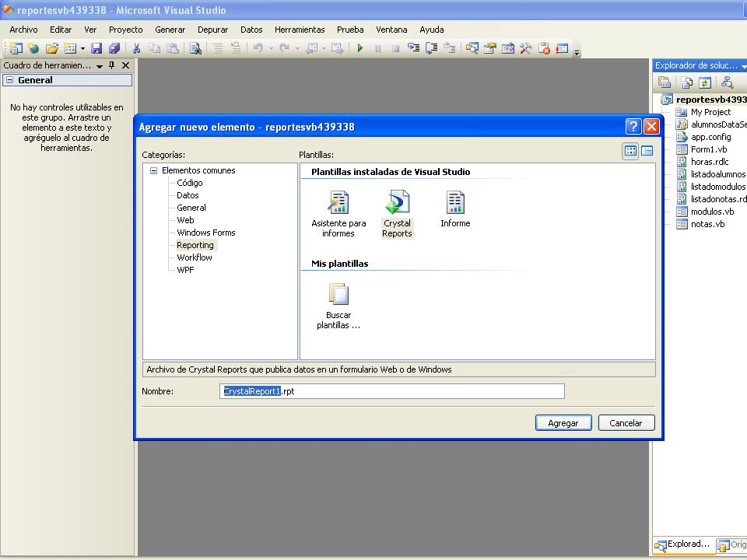This screenshot has height=560, width=747.
Task: Click the Find in Files toolbar icon
Action: tap(195, 48)
